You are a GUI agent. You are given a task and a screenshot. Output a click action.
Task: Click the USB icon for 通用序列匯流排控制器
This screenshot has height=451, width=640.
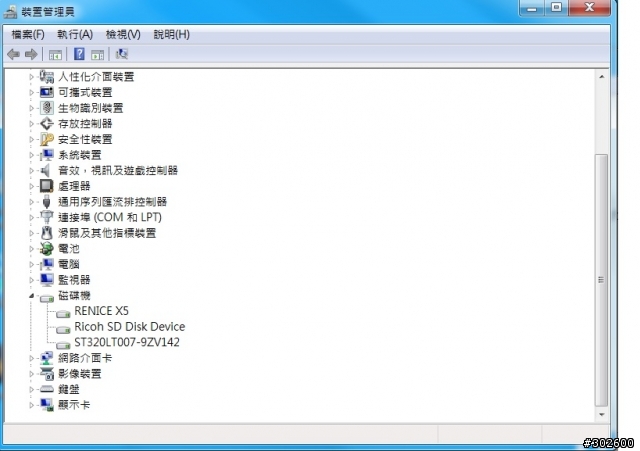[47, 201]
